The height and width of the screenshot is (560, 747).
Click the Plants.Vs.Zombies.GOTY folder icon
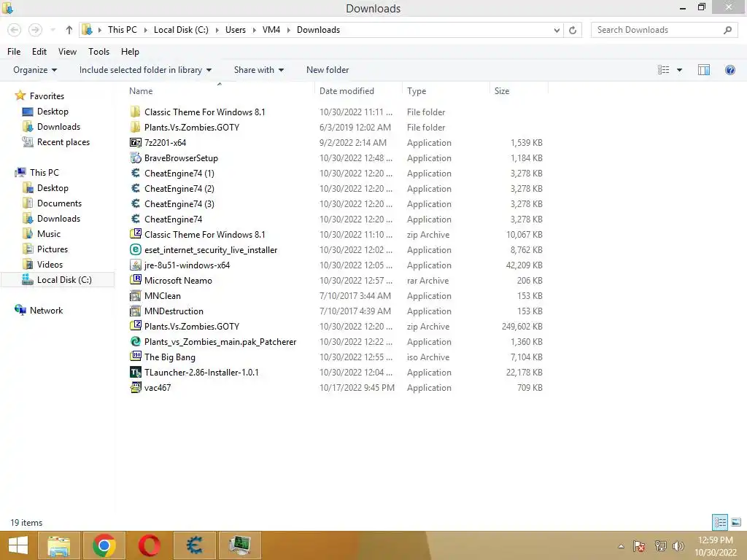(x=135, y=127)
